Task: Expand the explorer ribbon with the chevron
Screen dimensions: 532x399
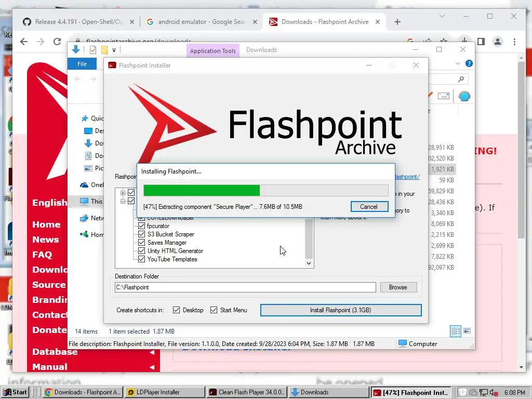Action: coord(458,63)
